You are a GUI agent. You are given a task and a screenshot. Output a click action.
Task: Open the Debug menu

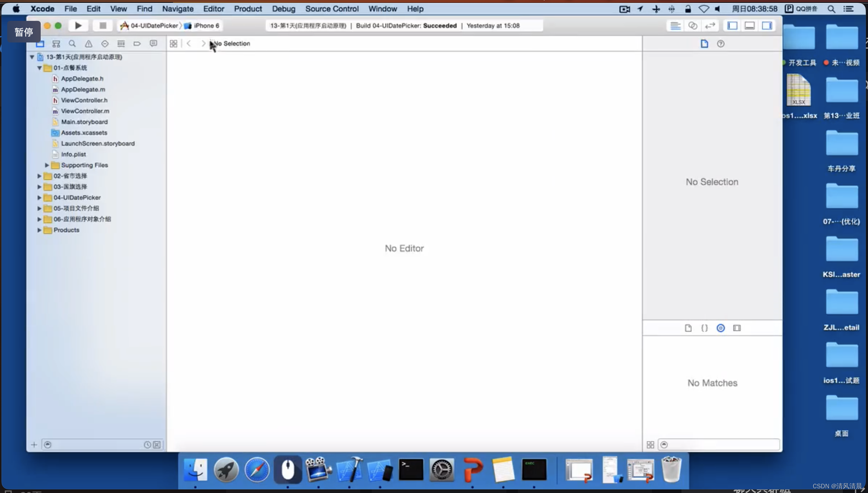(283, 9)
